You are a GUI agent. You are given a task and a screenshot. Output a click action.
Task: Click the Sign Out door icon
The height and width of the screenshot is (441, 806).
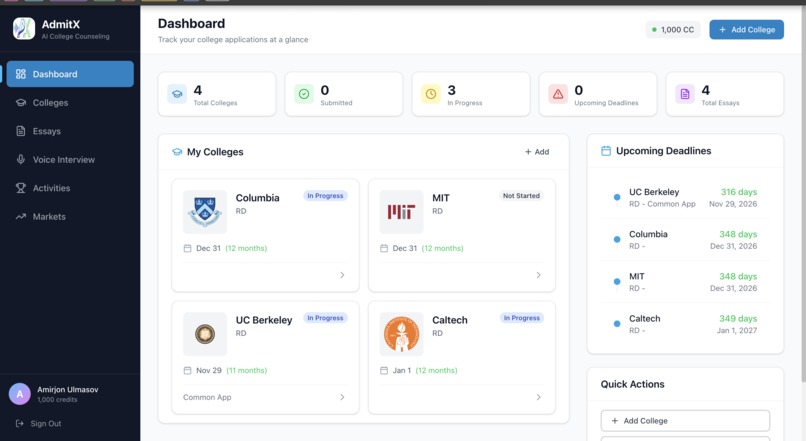pos(20,424)
